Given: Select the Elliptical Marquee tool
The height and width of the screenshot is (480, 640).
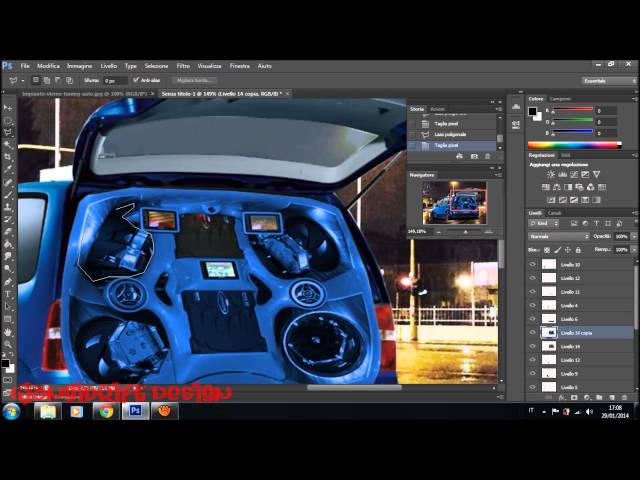Looking at the screenshot, I should click(8, 120).
